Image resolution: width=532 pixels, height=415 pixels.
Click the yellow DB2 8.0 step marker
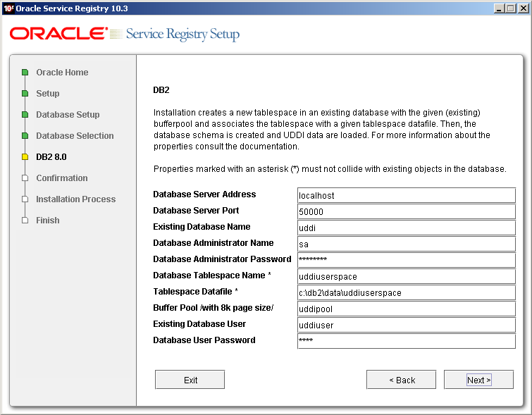[x=25, y=157]
